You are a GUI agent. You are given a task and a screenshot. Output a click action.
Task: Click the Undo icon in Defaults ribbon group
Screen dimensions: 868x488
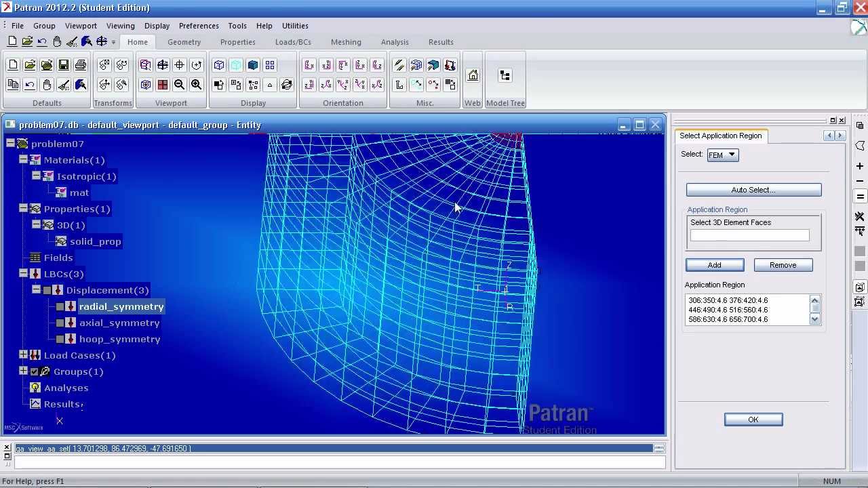[30, 85]
